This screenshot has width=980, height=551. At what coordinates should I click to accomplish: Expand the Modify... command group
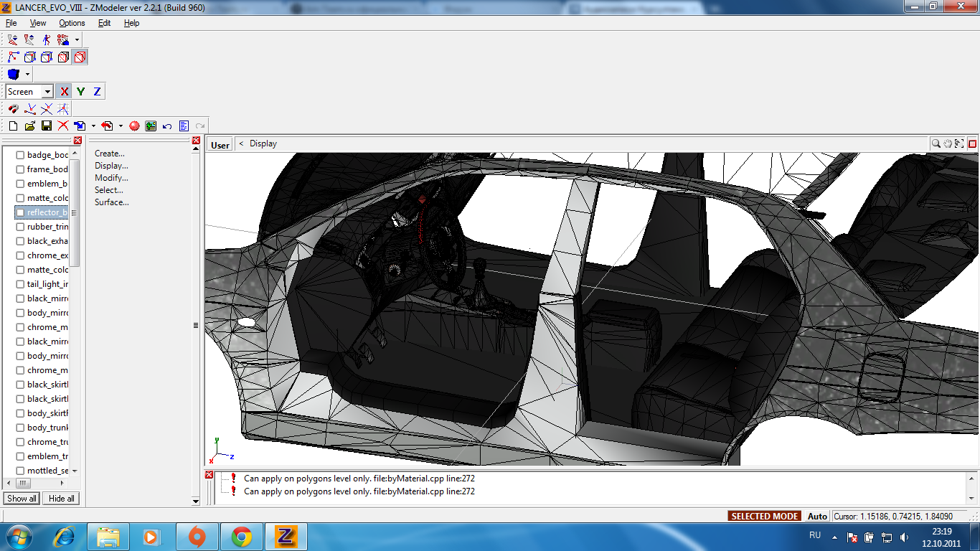tap(111, 178)
